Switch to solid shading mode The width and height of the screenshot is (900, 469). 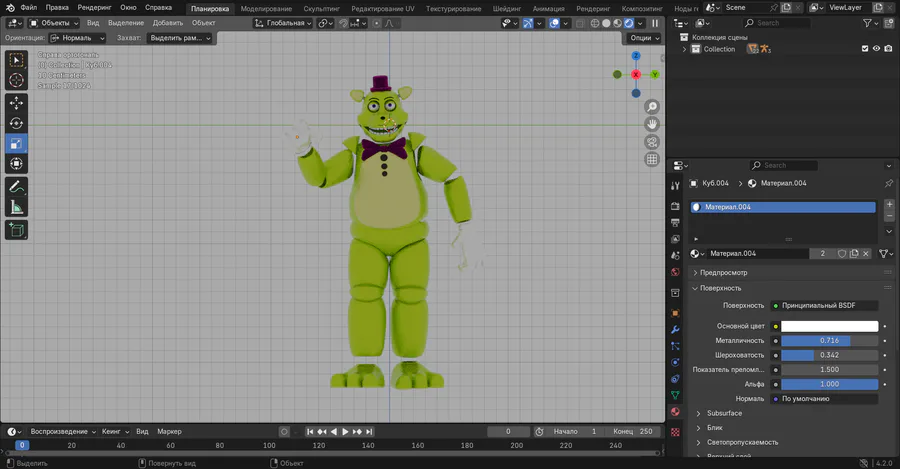[606, 23]
